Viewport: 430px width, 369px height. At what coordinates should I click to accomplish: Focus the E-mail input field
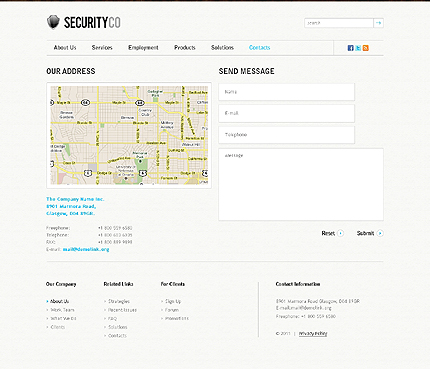coord(287,113)
